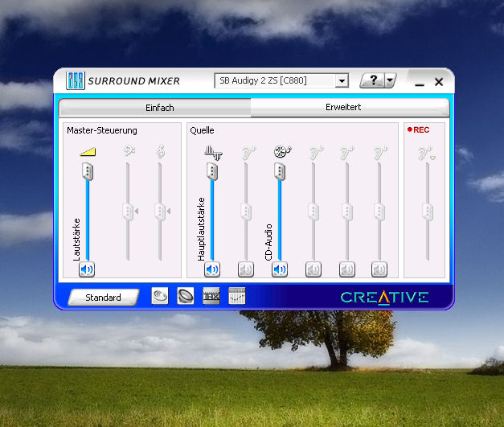Toggle mute on the second Quelle channel
Screen dimensions: 504x427
coord(246,269)
